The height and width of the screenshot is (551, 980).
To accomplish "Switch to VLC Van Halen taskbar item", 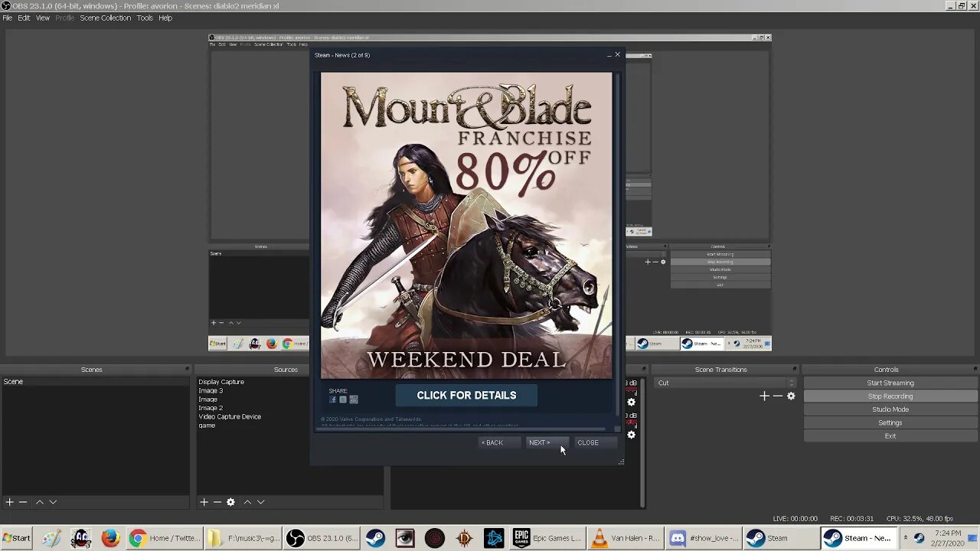I will pyautogui.click(x=626, y=538).
